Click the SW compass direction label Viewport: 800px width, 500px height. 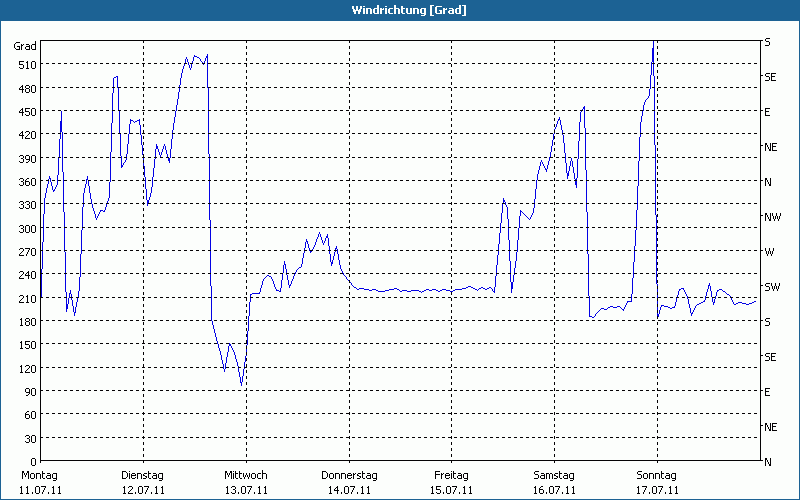click(x=772, y=287)
